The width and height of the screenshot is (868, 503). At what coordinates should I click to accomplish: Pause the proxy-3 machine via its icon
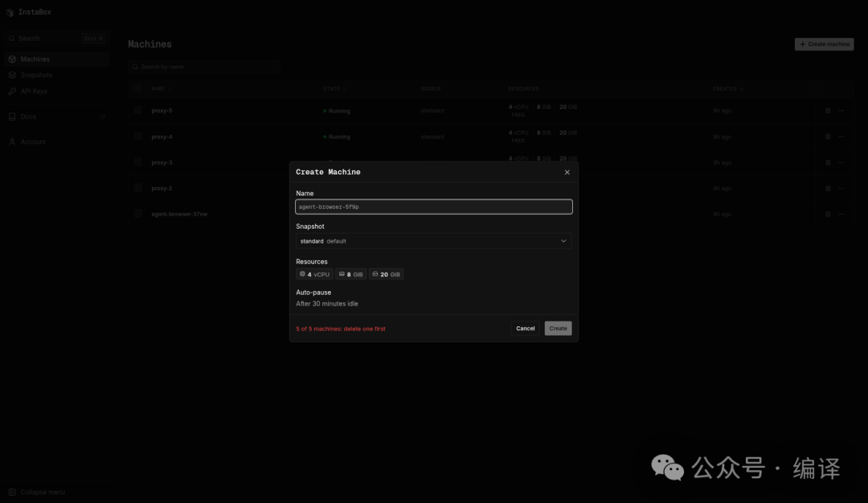pos(828,162)
